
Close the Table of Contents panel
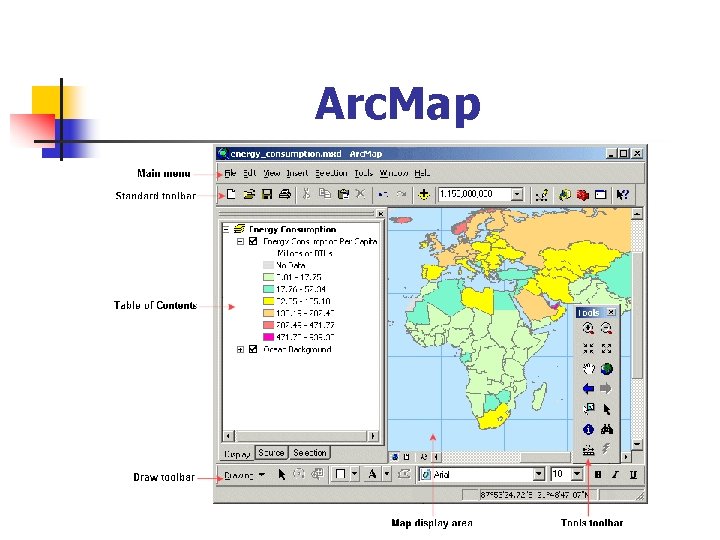[380, 214]
